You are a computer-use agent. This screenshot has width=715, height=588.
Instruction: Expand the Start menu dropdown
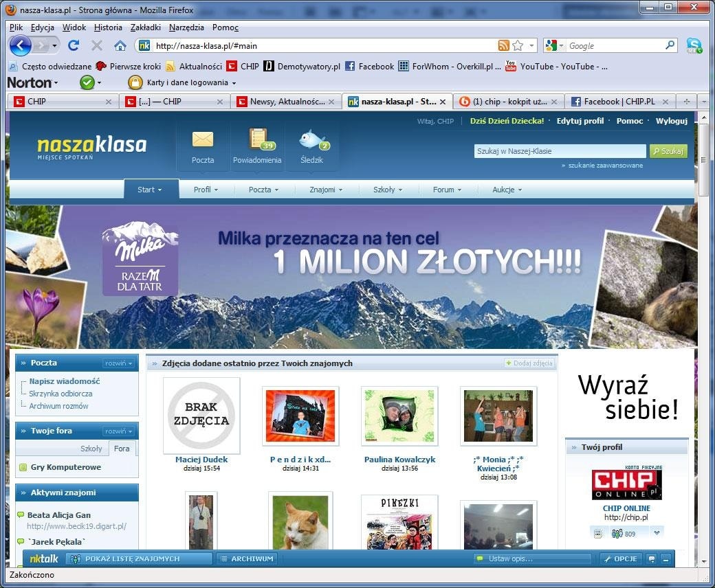click(150, 190)
